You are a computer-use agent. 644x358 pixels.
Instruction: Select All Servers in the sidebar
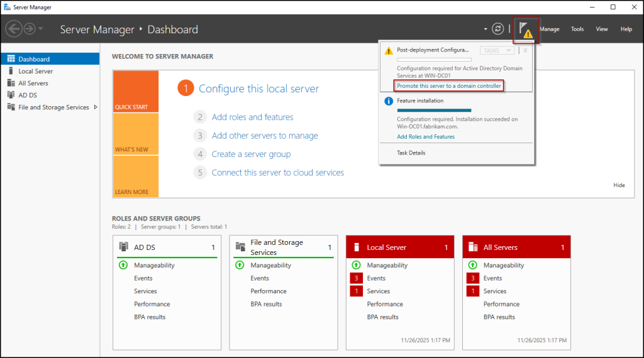[x=50, y=83]
